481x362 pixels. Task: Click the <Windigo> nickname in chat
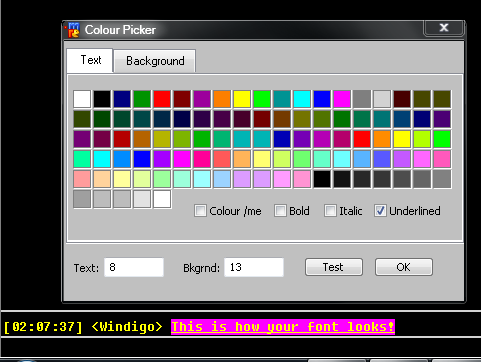tap(127, 327)
